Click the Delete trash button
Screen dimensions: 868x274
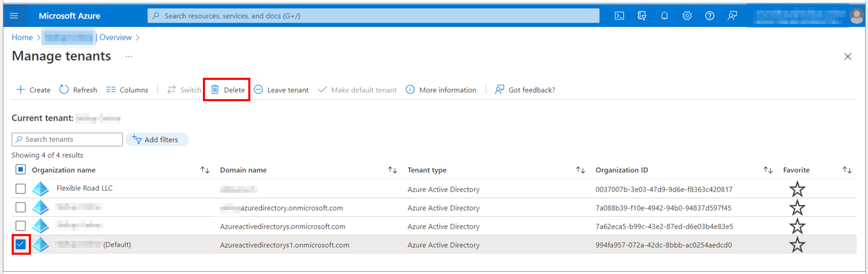click(x=227, y=89)
